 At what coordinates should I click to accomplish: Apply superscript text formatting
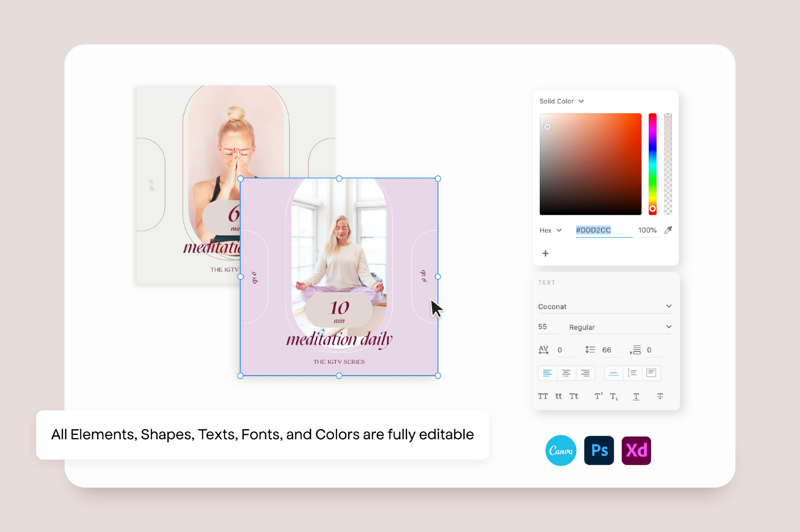599,396
